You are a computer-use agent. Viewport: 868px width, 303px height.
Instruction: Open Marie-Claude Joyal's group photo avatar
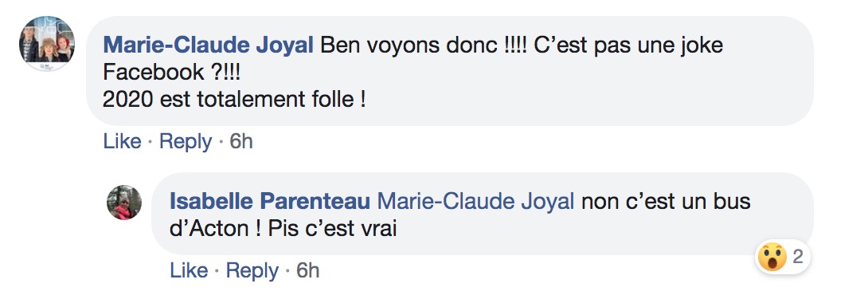(47, 44)
